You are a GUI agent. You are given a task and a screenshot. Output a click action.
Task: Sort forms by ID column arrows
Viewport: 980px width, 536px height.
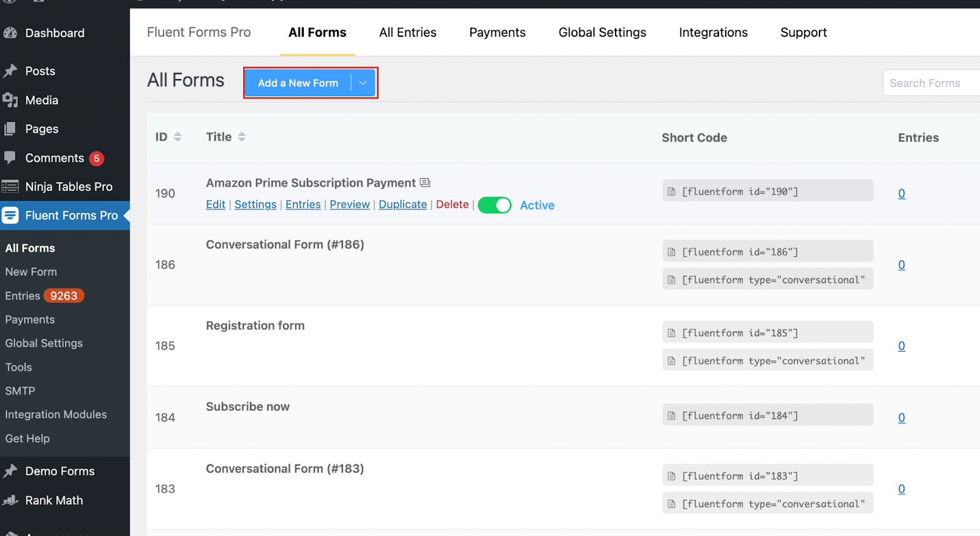[x=178, y=137]
